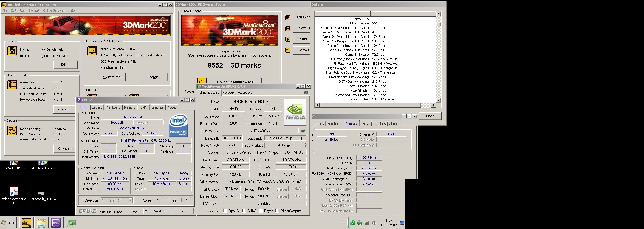Open the Help menu in 3DMark2001
Viewport: 644px width, 229px height.
coord(71,10)
